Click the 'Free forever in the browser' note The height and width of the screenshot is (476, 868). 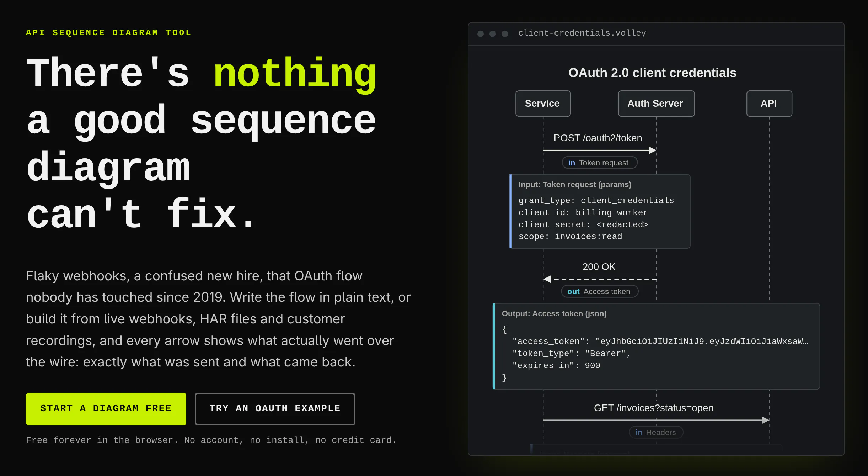(211, 440)
